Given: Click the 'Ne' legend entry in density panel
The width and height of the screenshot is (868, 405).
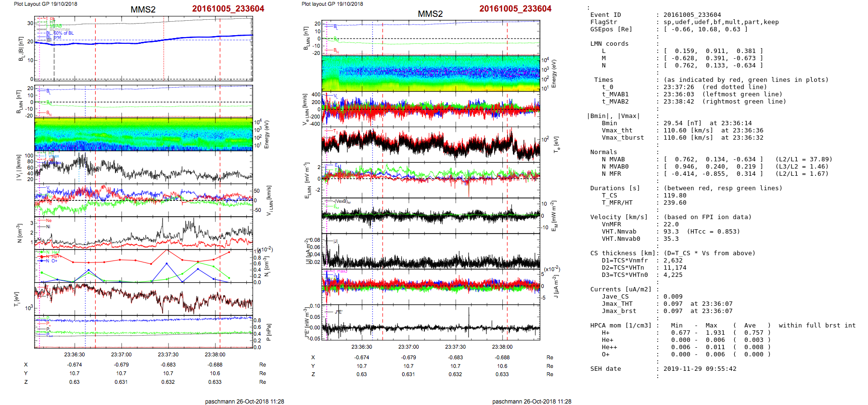Looking at the screenshot, I should click(x=49, y=221).
